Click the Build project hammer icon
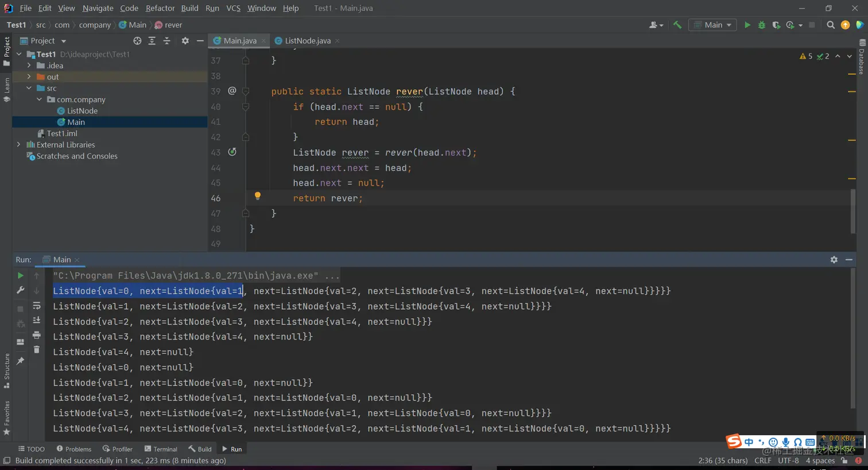This screenshot has width=868, height=470. pyautogui.click(x=677, y=25)
